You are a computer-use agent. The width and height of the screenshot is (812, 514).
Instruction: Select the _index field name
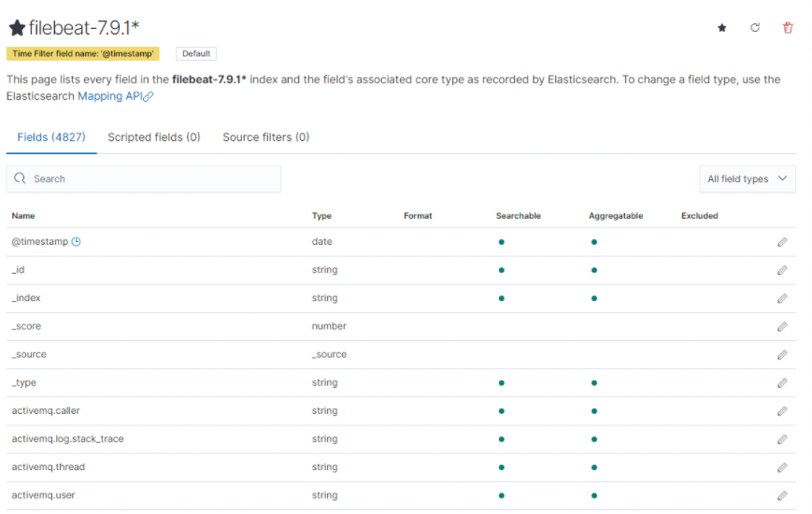pyautogui.click(x=26, y=298)
